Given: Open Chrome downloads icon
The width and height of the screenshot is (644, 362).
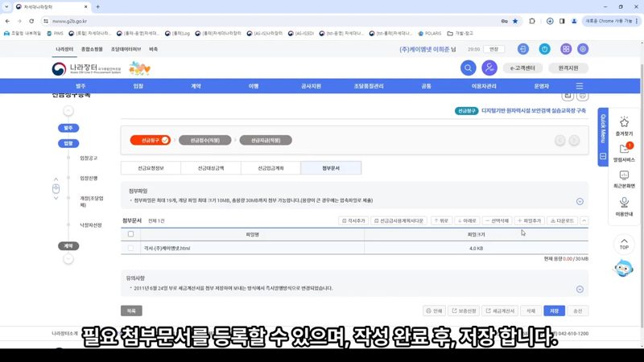Looking at the screenshot, I should [550, 21].
